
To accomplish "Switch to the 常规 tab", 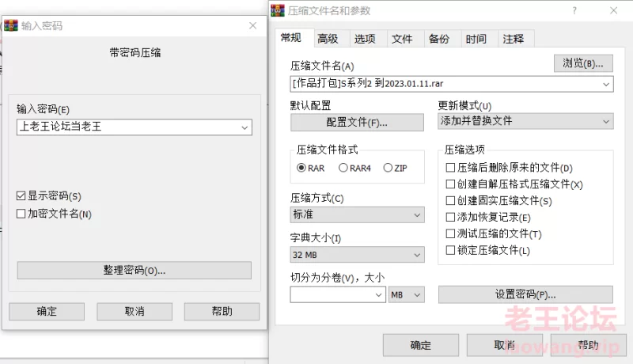I will [x=291, y=38].
